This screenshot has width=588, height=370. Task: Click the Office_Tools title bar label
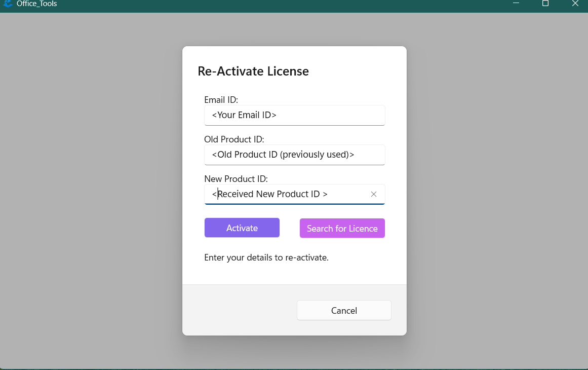tap(35, 4)
